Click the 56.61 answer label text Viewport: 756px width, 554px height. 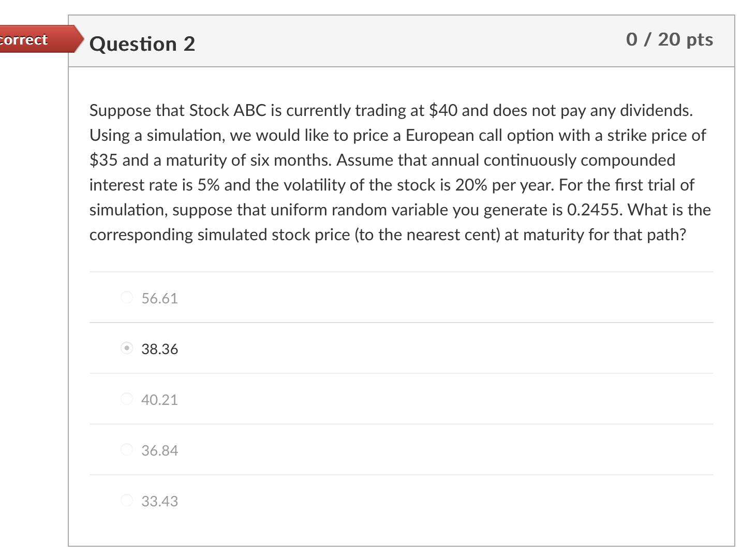coord(159,299)
